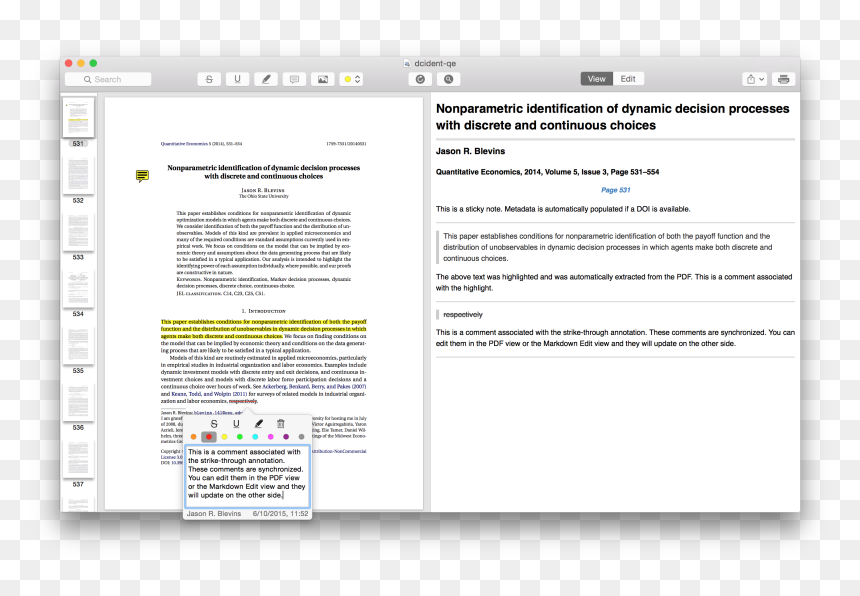Go to page 536 thumbnail
This screenshot has height=596, width=860.
[x=78, y=402]
